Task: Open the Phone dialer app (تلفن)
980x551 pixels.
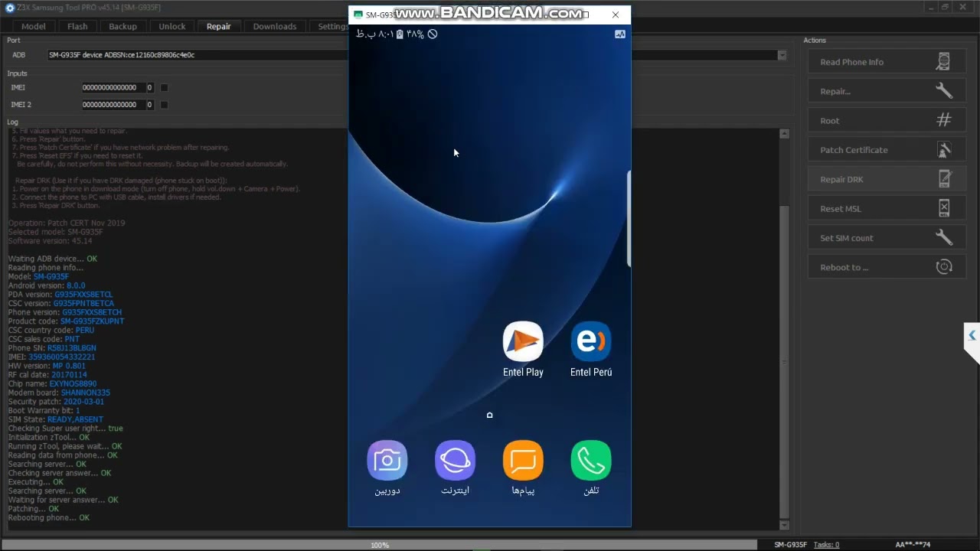Action: (x=591, y=461)
